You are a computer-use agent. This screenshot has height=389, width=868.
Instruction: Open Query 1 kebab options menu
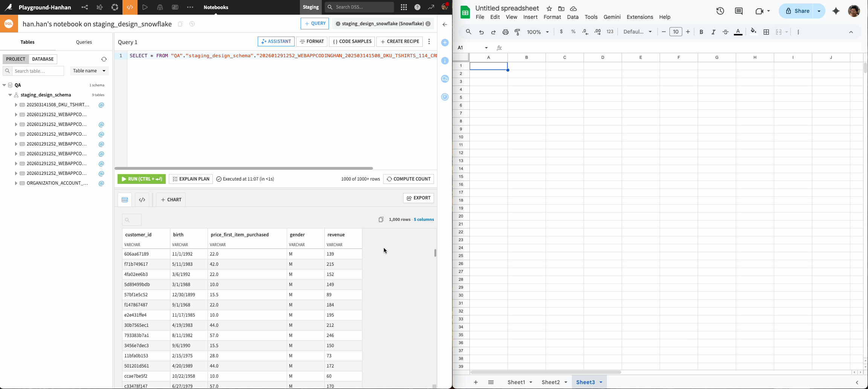(x=429, y=41)
